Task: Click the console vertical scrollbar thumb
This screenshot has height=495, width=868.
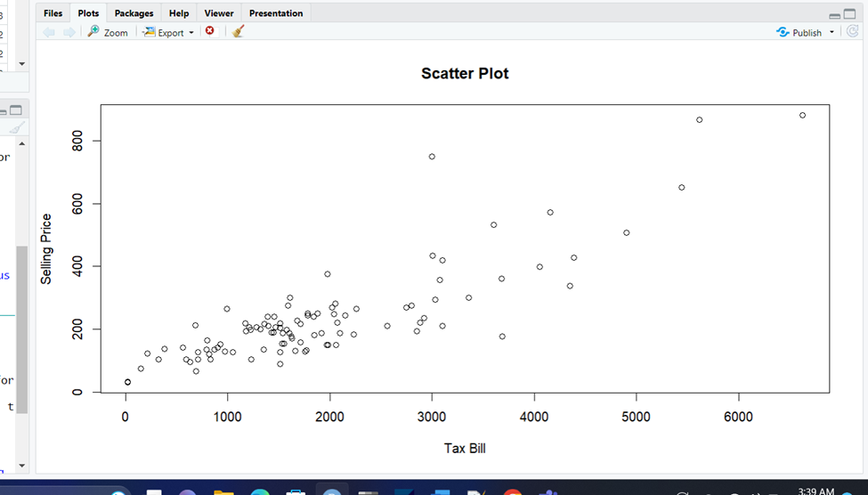Action: [21, 329]
